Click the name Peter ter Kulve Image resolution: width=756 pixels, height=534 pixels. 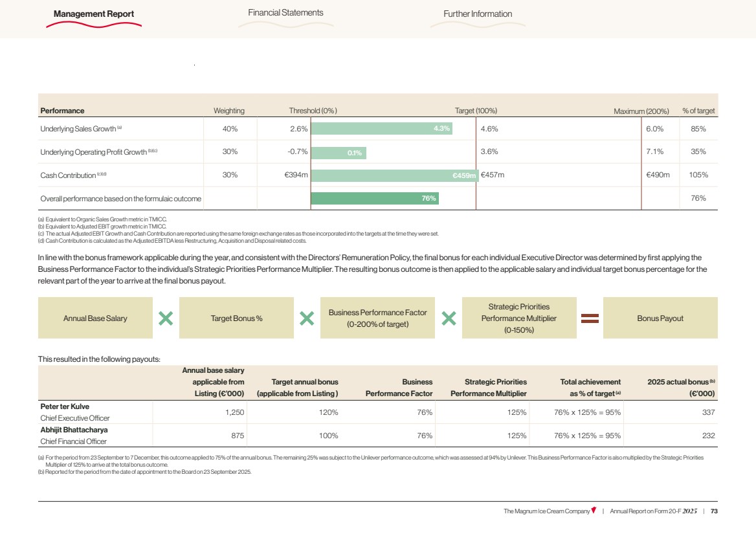click(65, 406)
